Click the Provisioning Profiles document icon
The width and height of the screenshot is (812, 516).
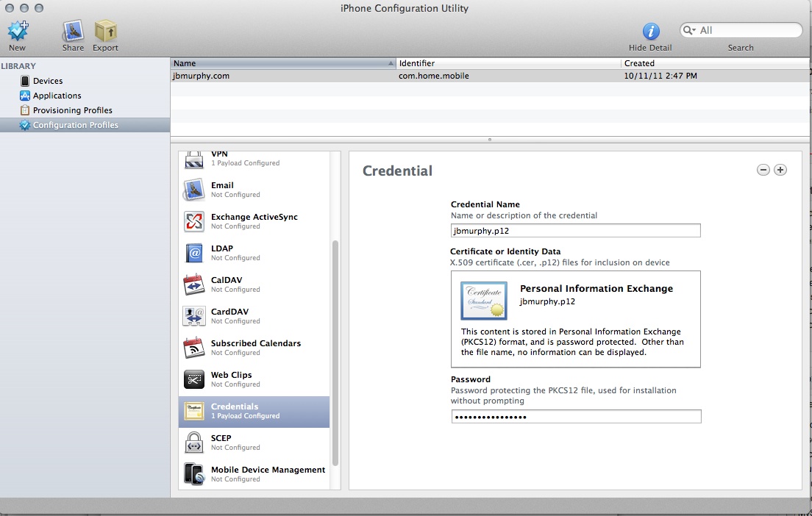(x=25, y=110)
